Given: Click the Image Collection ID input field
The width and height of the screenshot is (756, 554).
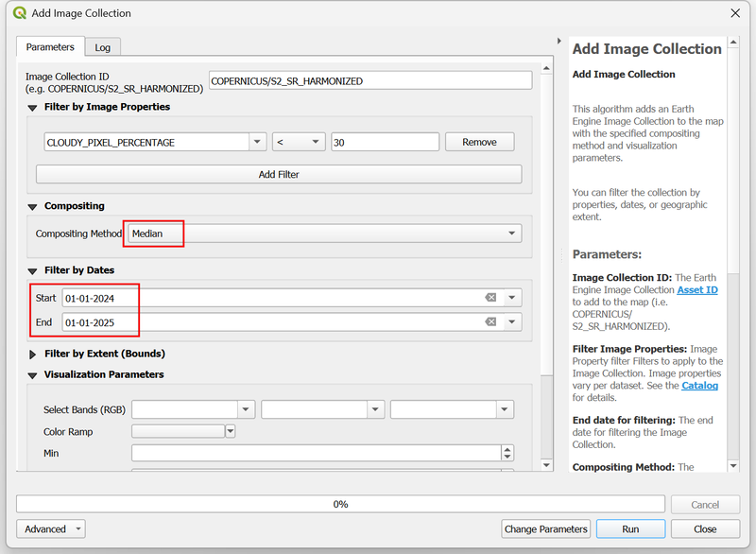Looking at the screenshot, I should coord(370,81).
